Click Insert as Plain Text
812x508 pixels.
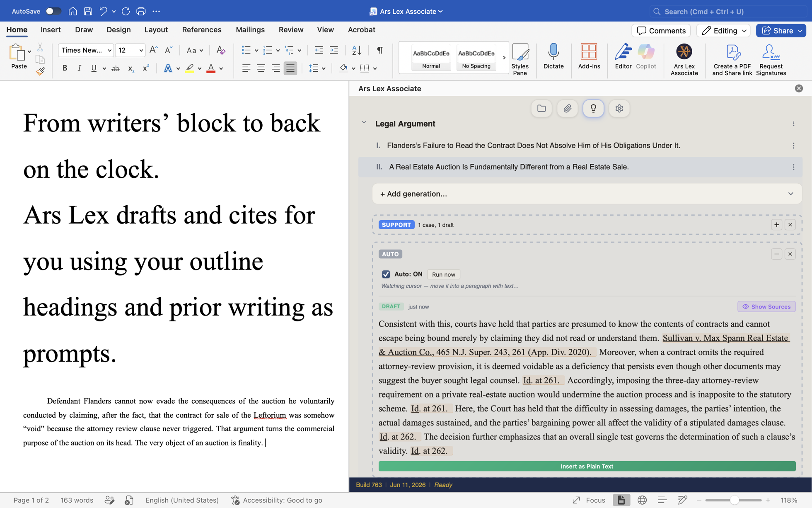(587, 466)
